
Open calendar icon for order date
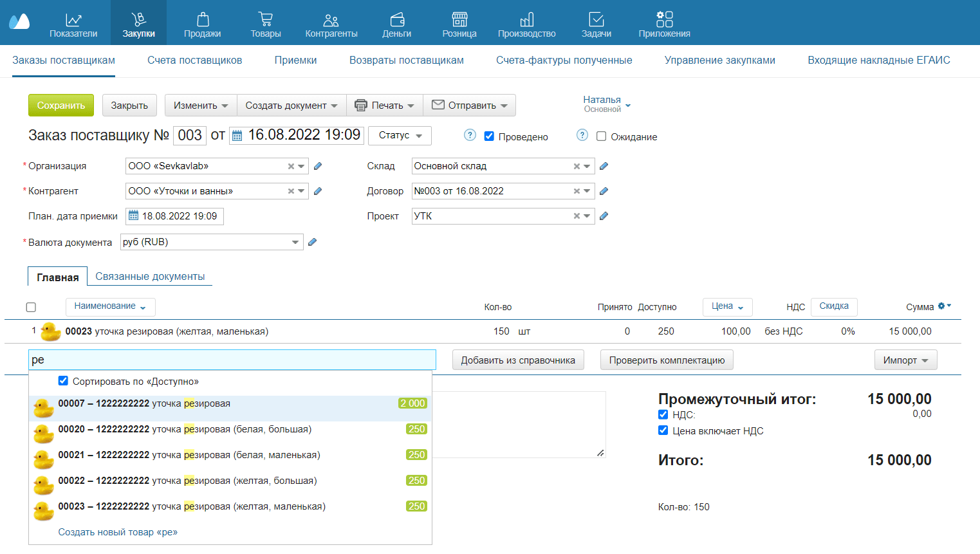pos(237,136)
